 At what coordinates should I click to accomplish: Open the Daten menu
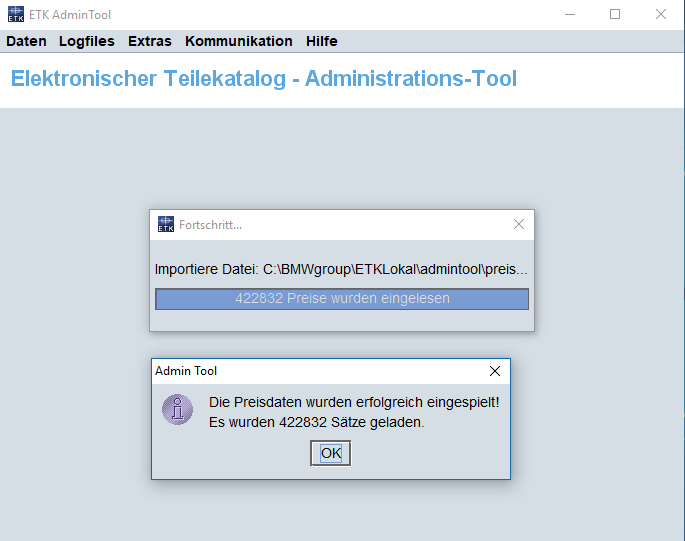click(x=26, y=42)
